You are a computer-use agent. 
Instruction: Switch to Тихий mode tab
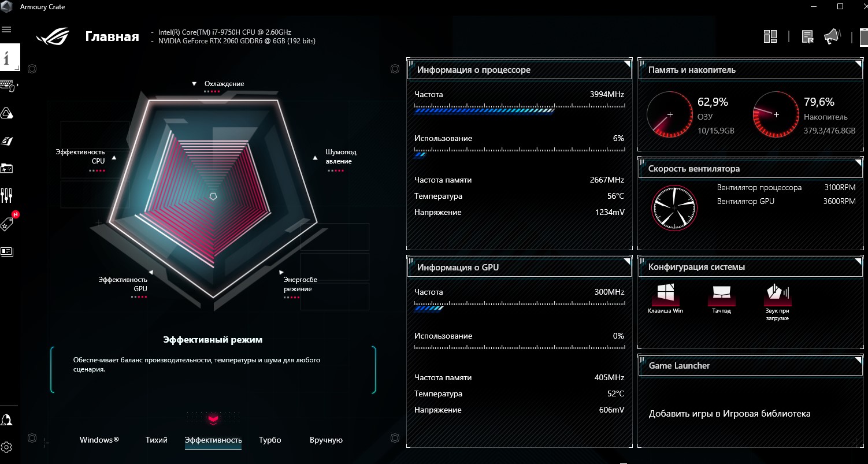point(157,440)
